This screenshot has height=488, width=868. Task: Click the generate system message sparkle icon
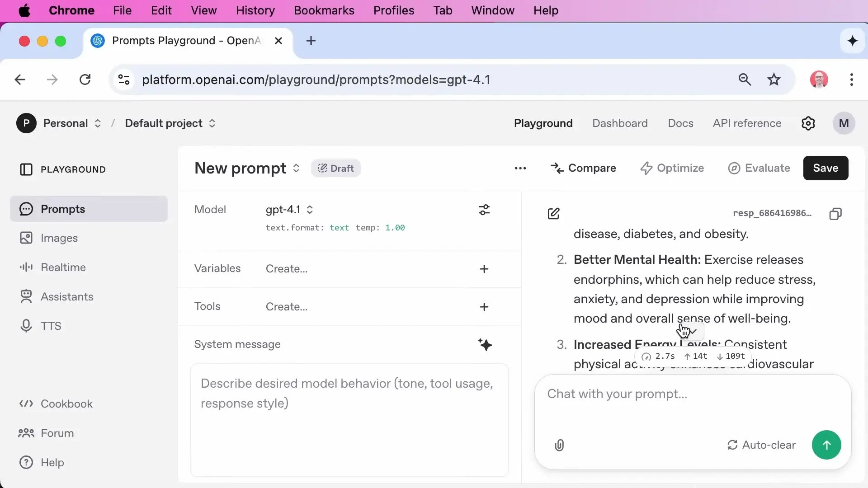click(485, 345)
